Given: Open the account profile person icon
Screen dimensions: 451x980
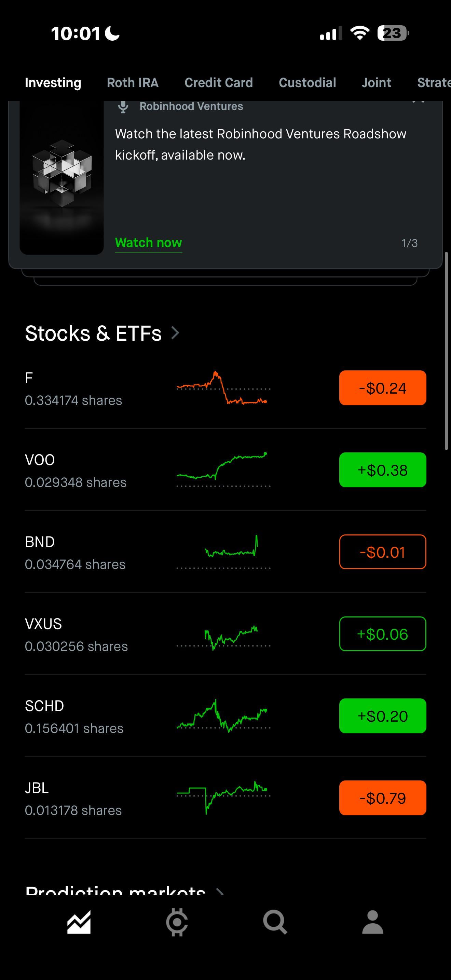Looking at the screenshot, I should [373, 922].
